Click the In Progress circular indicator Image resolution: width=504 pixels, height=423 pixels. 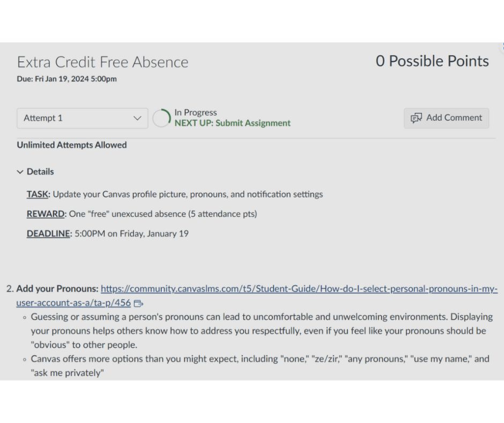(161, 118)
